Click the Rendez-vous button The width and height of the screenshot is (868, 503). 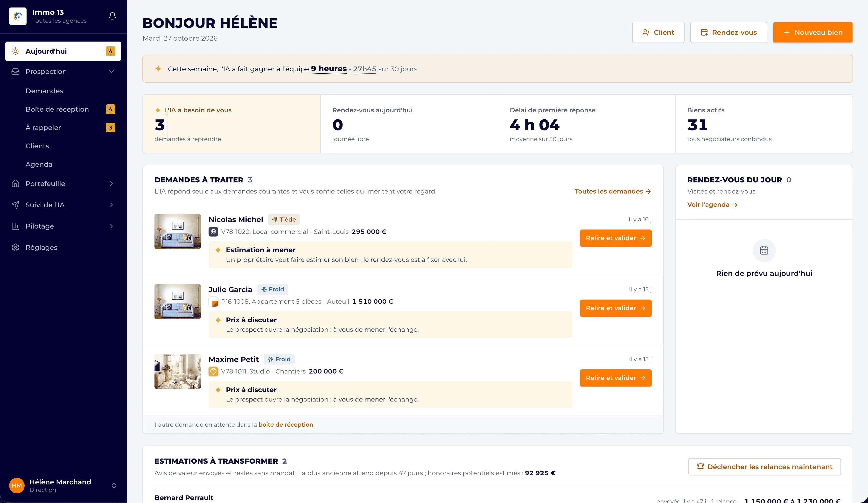pos(728,32)
